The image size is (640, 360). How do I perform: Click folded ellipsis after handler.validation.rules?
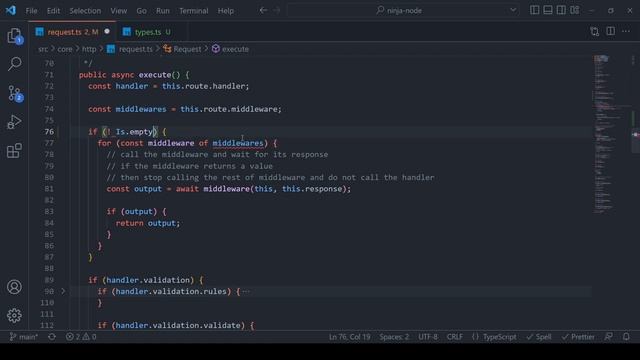246,291
